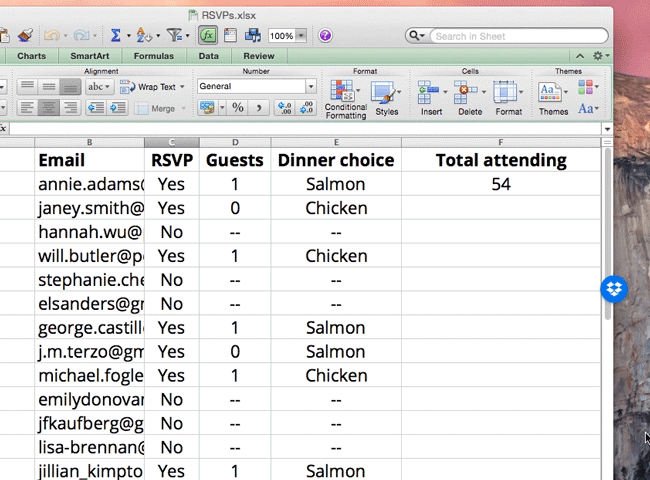Expand the Wrap Text dropdown arrow

pyautogui.click(x=182, y=87)
